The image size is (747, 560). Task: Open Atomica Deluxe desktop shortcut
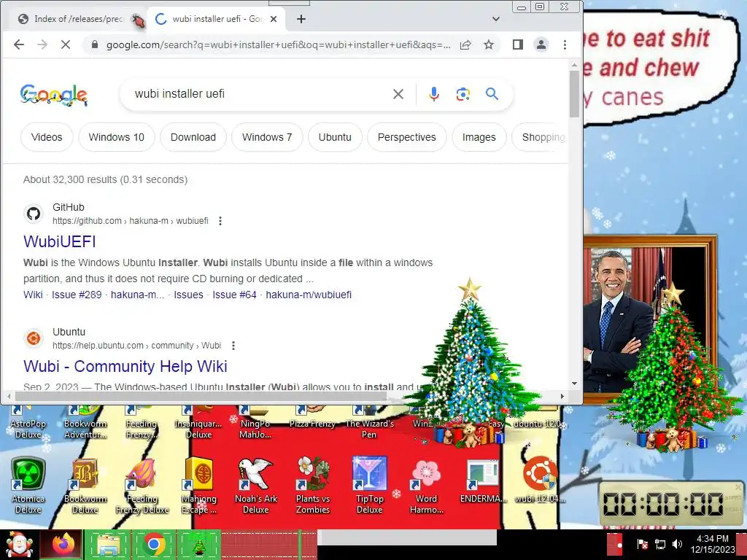point(28,486)
